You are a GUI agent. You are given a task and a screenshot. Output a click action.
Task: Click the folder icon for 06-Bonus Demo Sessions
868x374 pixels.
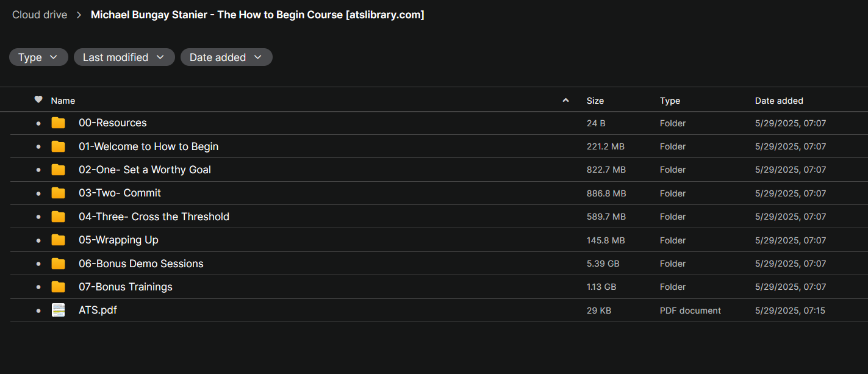pyautogui.click(x=58, y=264)
